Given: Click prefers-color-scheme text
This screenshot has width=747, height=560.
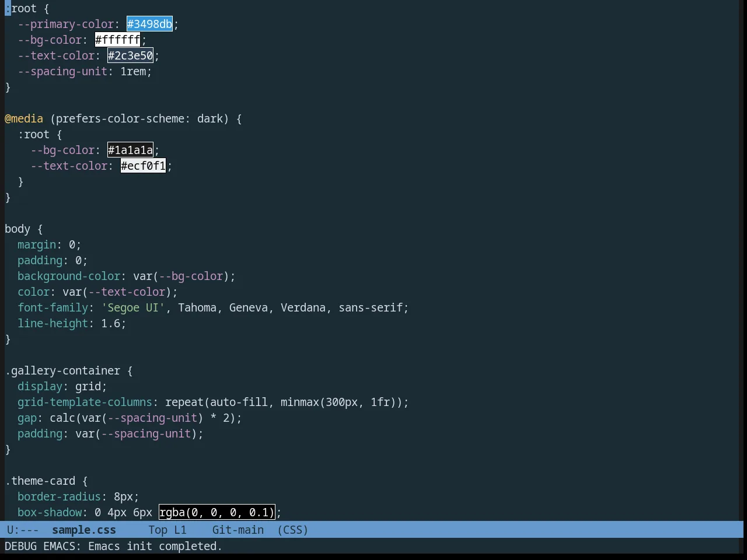Looking at the screenshot, I should click(x=120, y=118).
